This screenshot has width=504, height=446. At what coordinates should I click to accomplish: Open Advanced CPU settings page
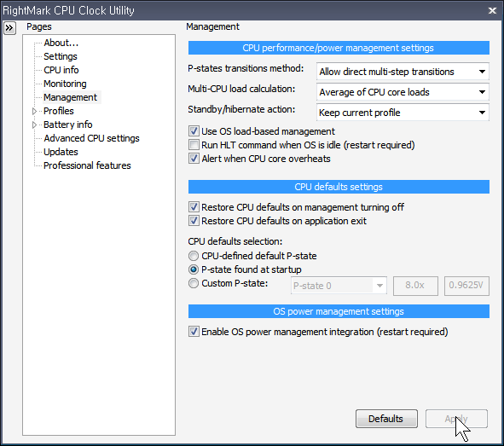click(91, 138)
